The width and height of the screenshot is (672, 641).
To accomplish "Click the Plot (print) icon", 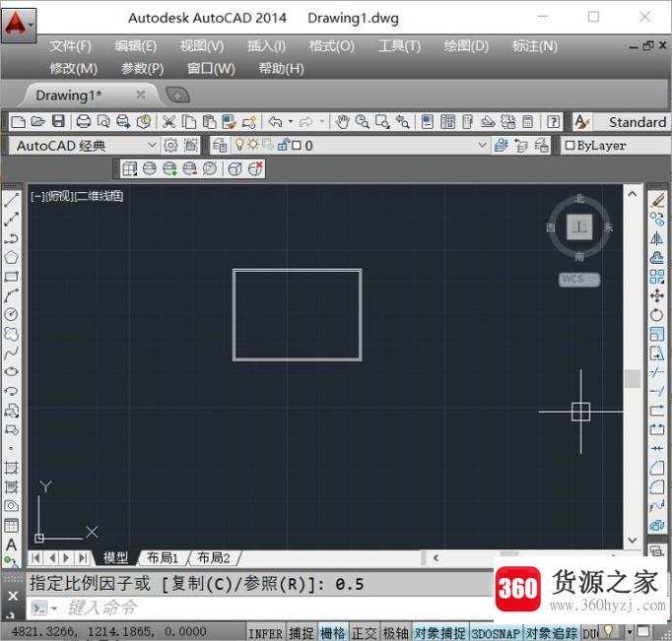I will [83, 122].
